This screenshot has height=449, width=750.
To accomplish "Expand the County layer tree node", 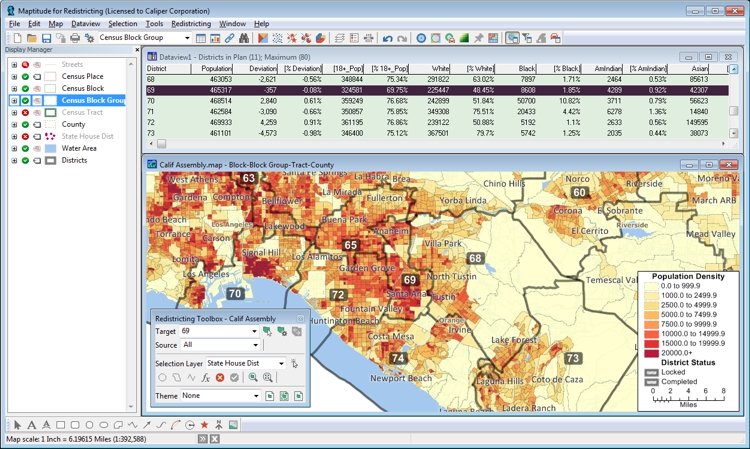I will click(x=13, y=124).
